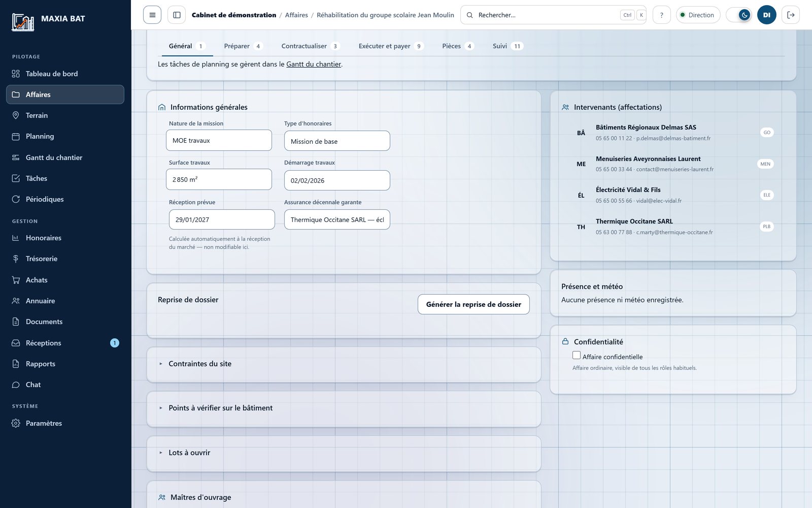Open Gantt du chantier in sidebar
This screenshot has width=812, height=508.
[x=65, y=157]
